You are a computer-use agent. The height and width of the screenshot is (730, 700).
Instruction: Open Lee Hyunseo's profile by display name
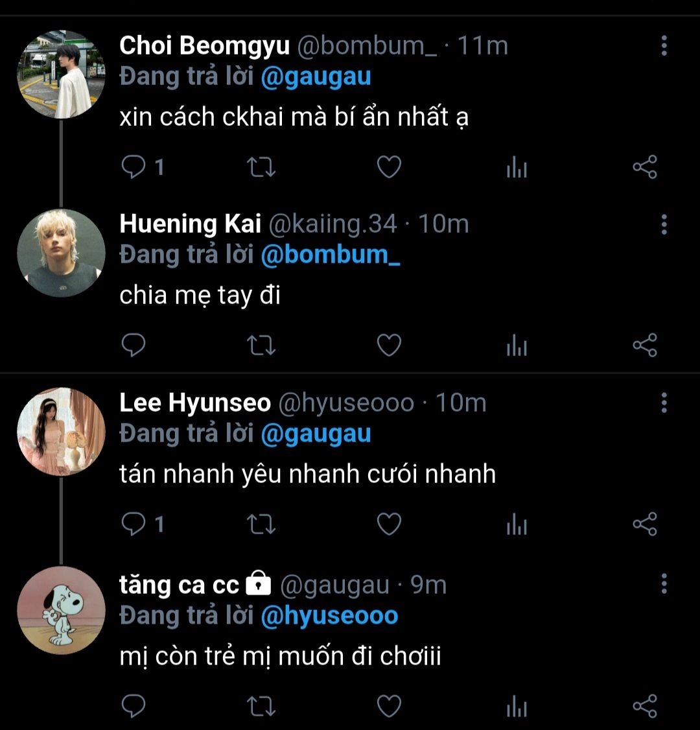pyautogui.click(x=195, y=403)
